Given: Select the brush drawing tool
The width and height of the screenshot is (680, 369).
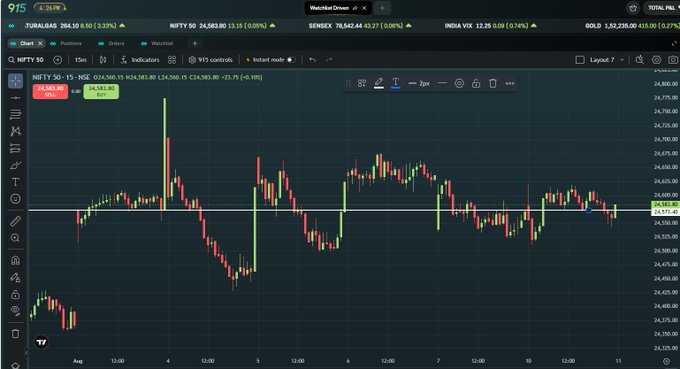Looking at the screenshot, I should pos(15,165).
